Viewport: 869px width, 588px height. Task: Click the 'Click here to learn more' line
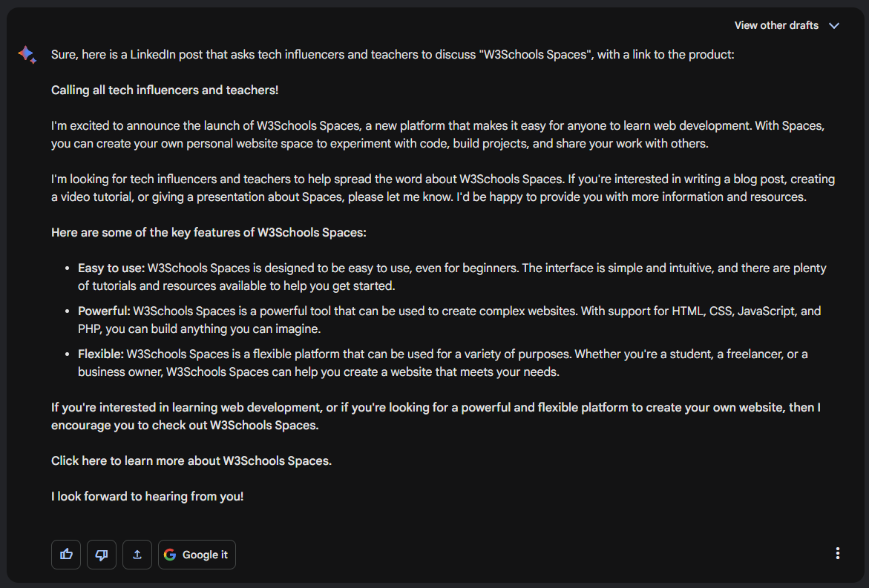(191, 461)
